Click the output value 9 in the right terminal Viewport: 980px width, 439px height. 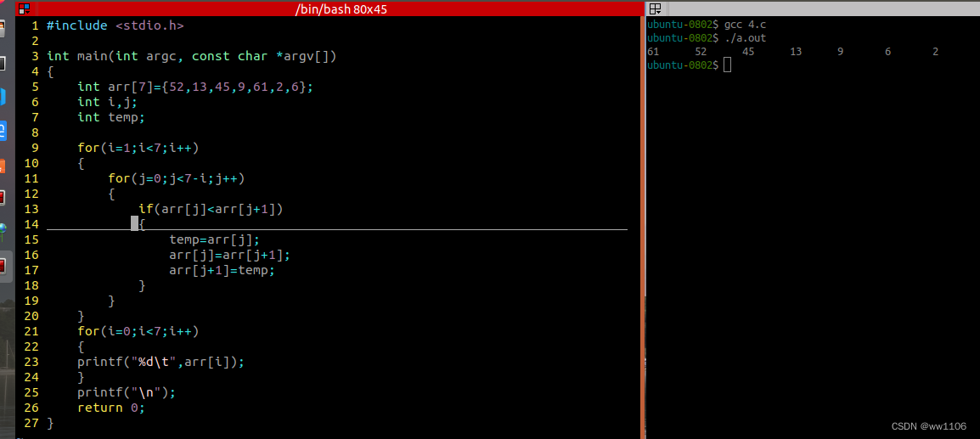click(x=841, y=52)
